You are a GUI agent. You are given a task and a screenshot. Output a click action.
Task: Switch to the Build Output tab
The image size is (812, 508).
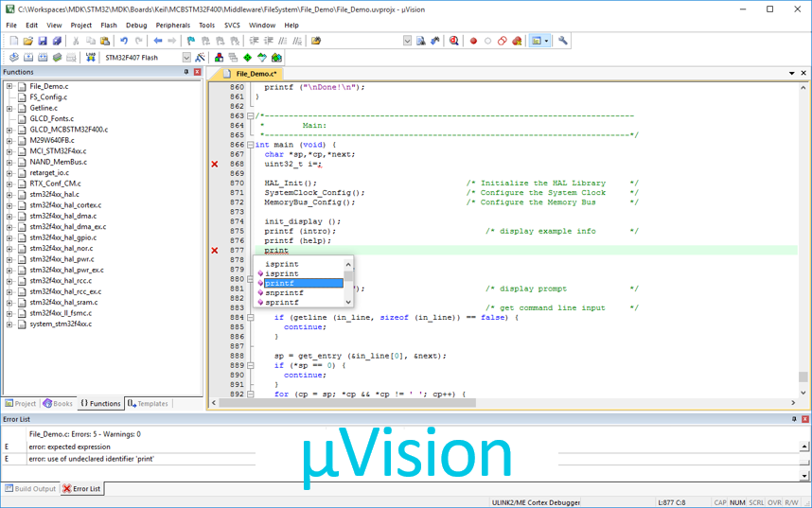[30, 488]
